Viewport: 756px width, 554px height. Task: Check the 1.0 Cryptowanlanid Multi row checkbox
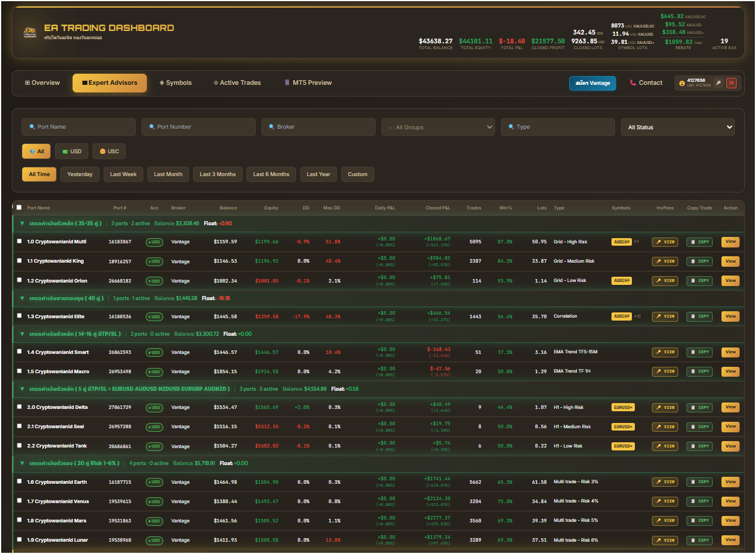pos(19,241)
